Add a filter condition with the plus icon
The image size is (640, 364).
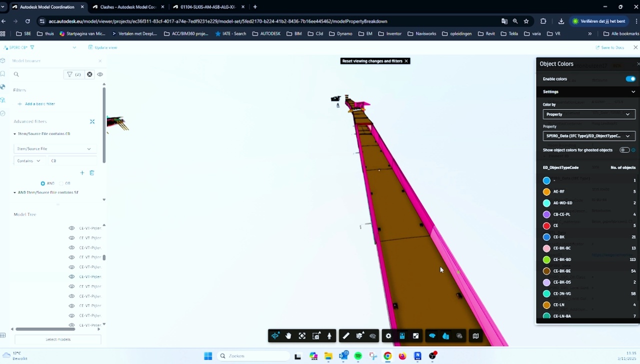[82, 173]
